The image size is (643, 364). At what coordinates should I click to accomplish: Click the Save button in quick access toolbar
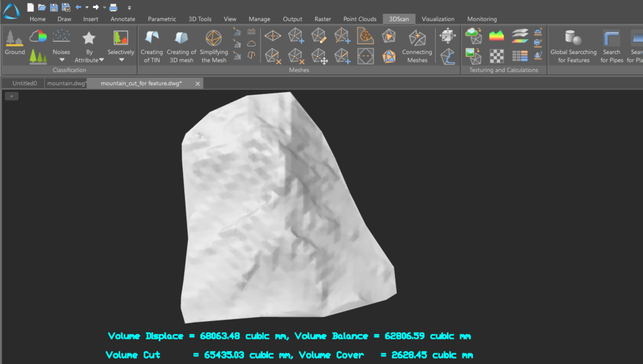click(x=54, y=7)
